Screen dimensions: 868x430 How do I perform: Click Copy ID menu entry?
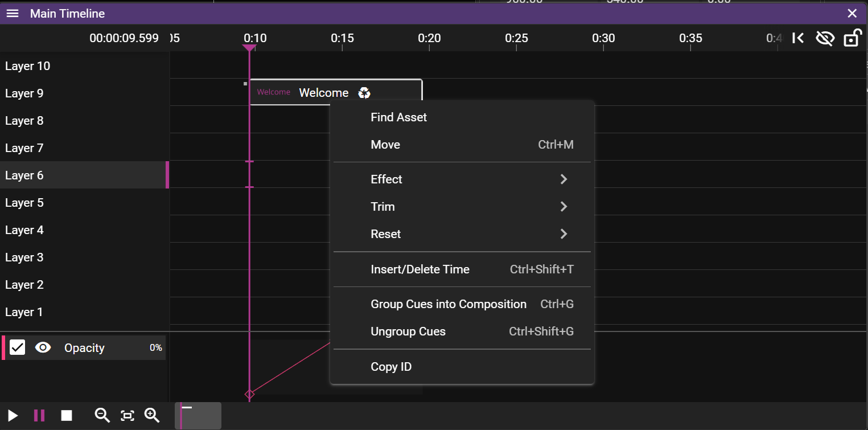point(391,367)
